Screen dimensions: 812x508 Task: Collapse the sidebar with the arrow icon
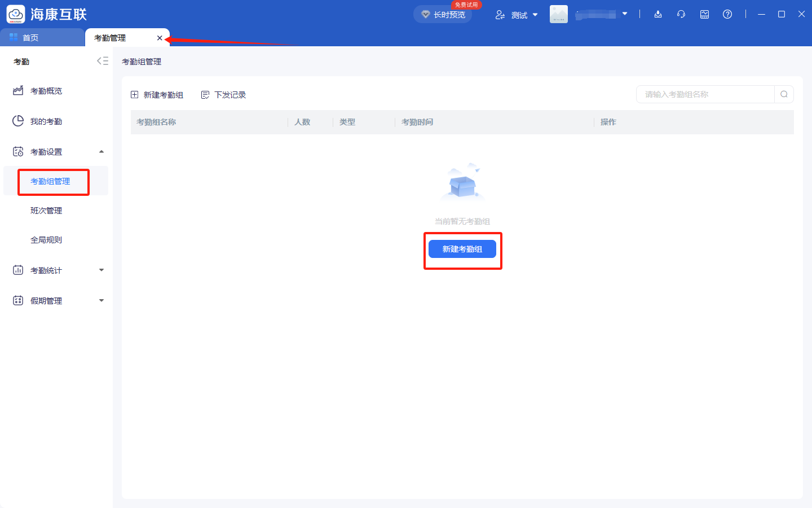102,60
